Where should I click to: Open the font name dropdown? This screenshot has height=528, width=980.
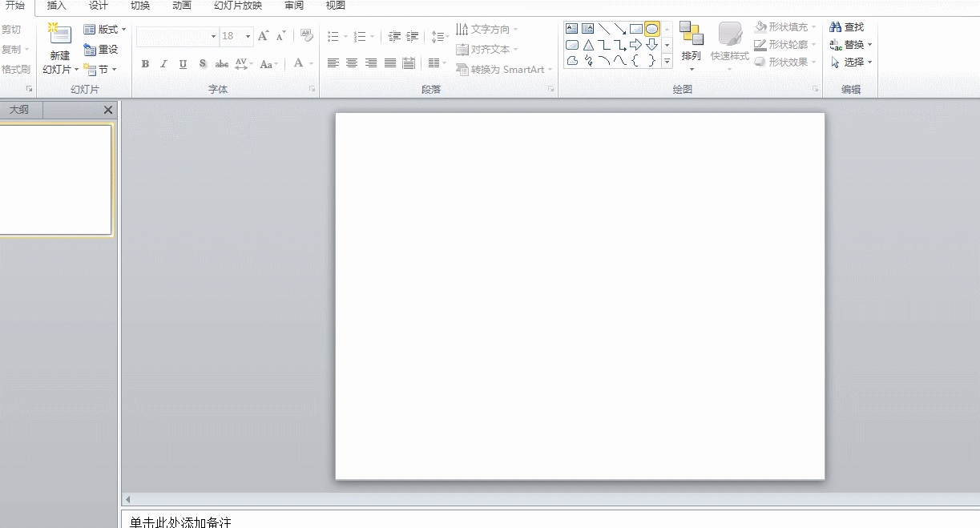[214, 36]
